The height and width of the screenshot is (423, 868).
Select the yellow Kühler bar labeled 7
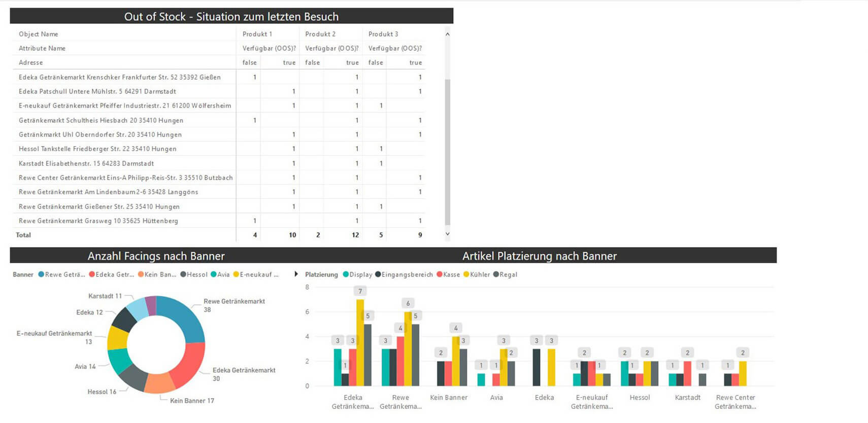pyautogui.click(x=360, y=343)
